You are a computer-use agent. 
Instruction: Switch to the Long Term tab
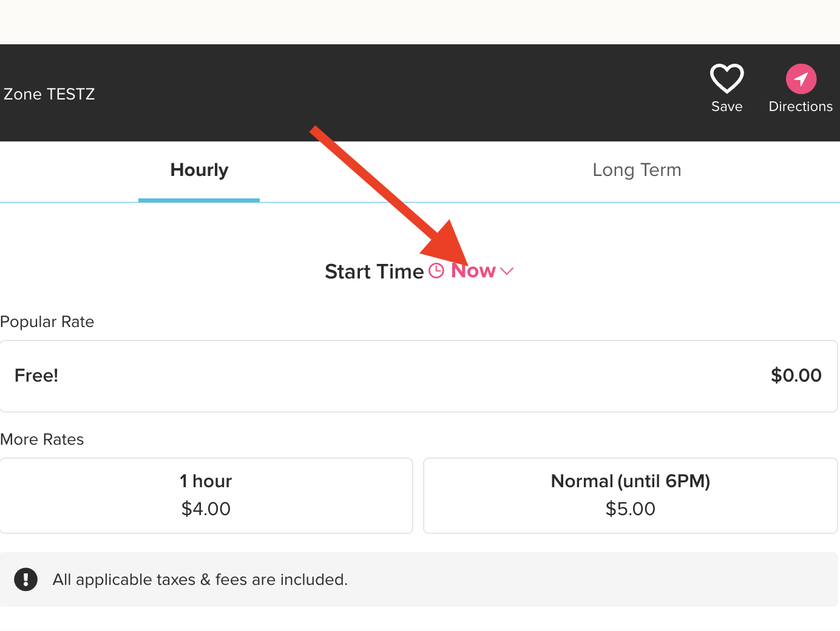tap(637, 170)
